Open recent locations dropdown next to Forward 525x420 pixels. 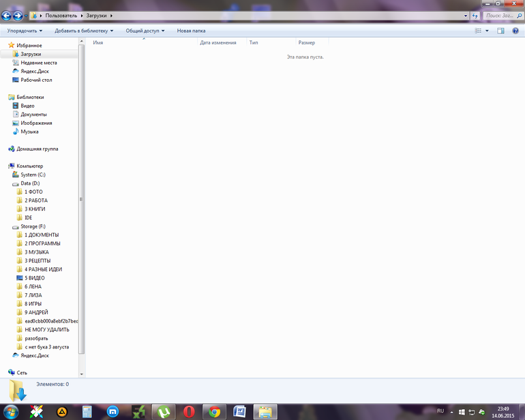click(x=26, y=16)
